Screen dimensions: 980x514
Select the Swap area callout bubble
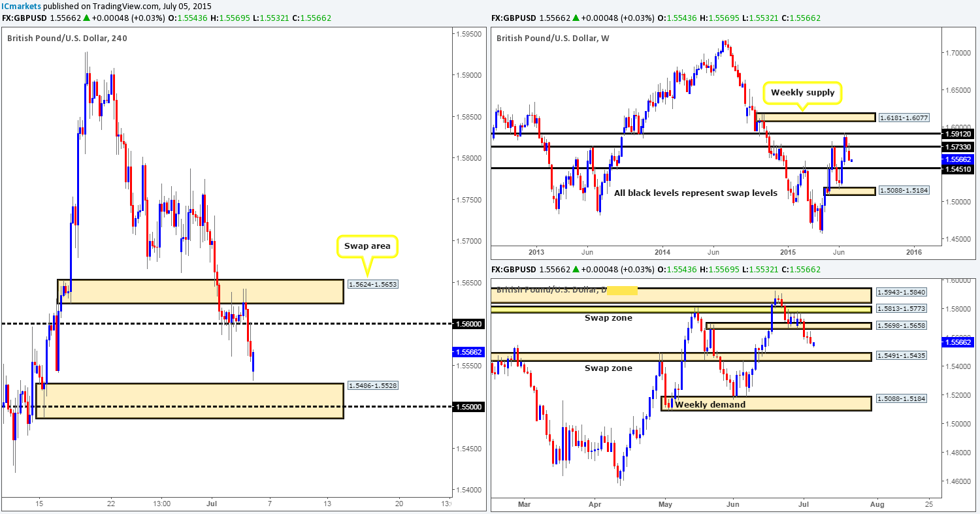367,248
